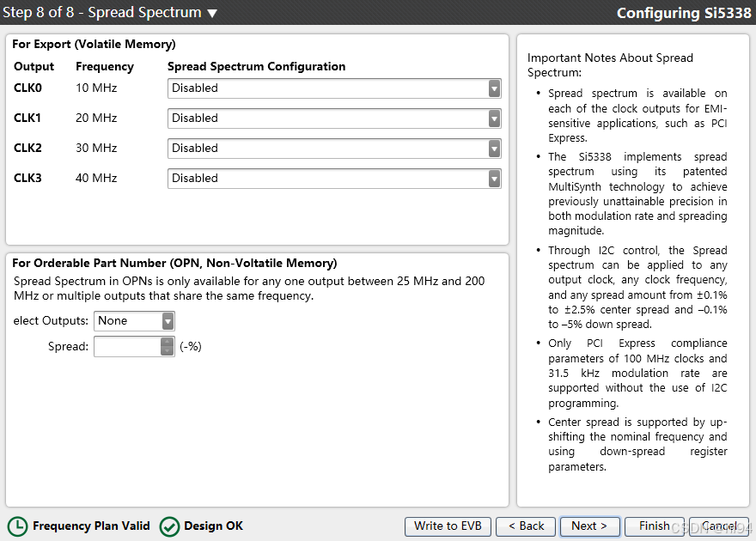Open the CLK1 Disabled combo box
The image size is (756, 541).
334,119
